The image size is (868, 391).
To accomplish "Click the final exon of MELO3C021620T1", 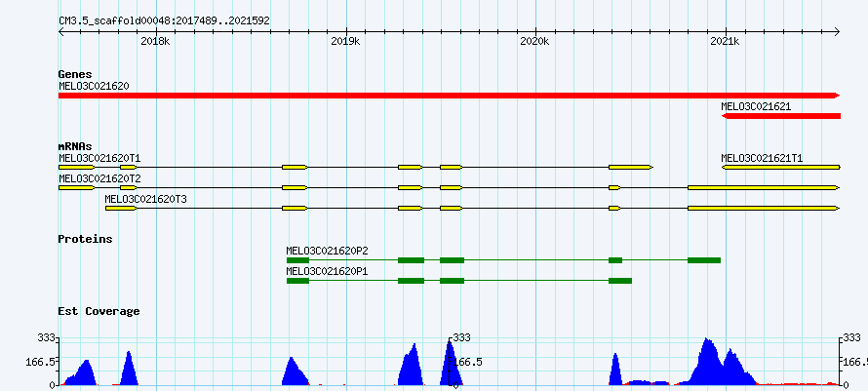I will (630, 168).
